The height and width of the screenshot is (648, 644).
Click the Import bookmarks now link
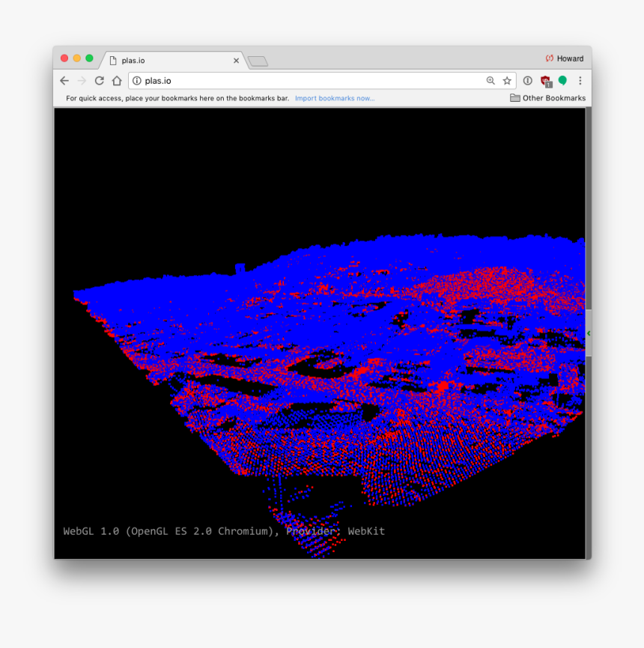tap(334, 97)
